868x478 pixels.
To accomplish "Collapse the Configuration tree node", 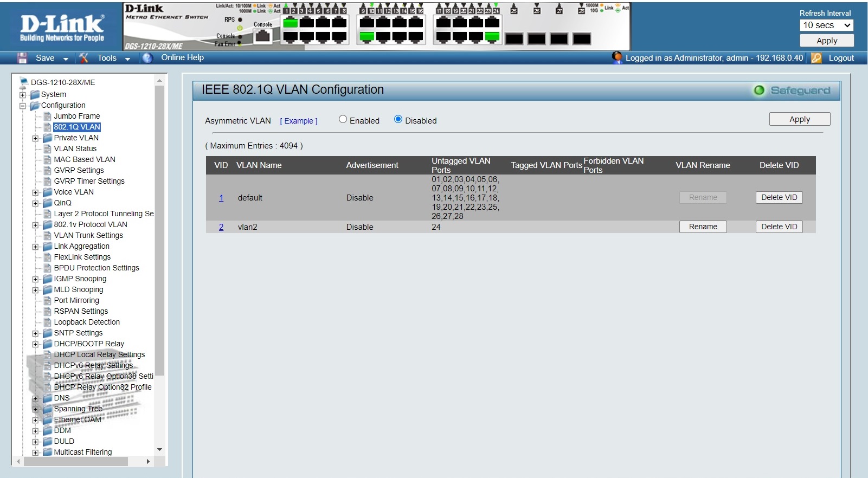I will click(23, 106).
